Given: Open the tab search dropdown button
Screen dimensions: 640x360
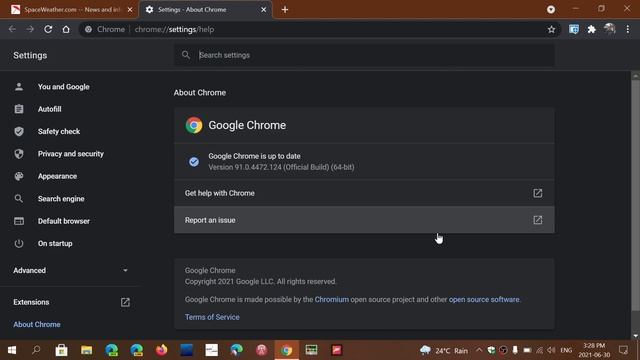Looking at the screenshot, I should (x=551, y=9).
